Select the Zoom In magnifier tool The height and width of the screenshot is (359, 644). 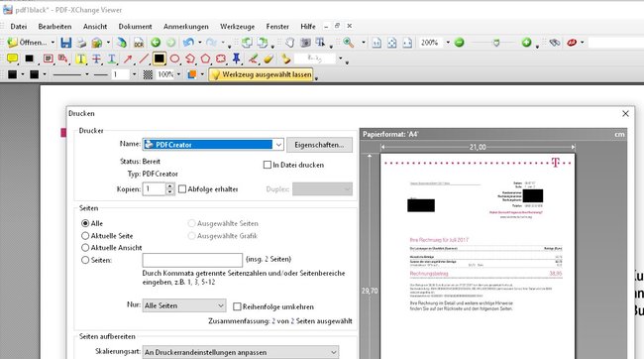[349, 43]
